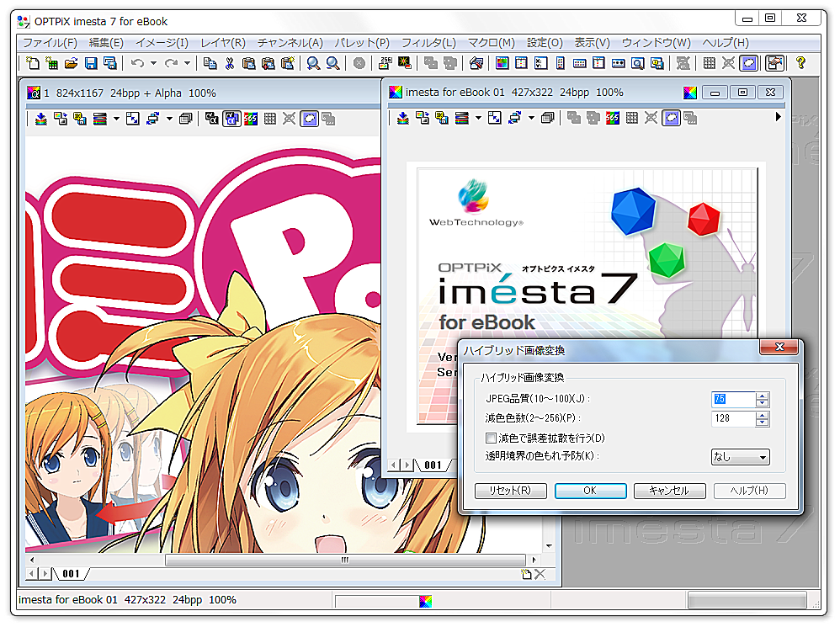Screen dimensions: 840x627
Task: Click the キャンセル button
Action: (x=670, y=491)
